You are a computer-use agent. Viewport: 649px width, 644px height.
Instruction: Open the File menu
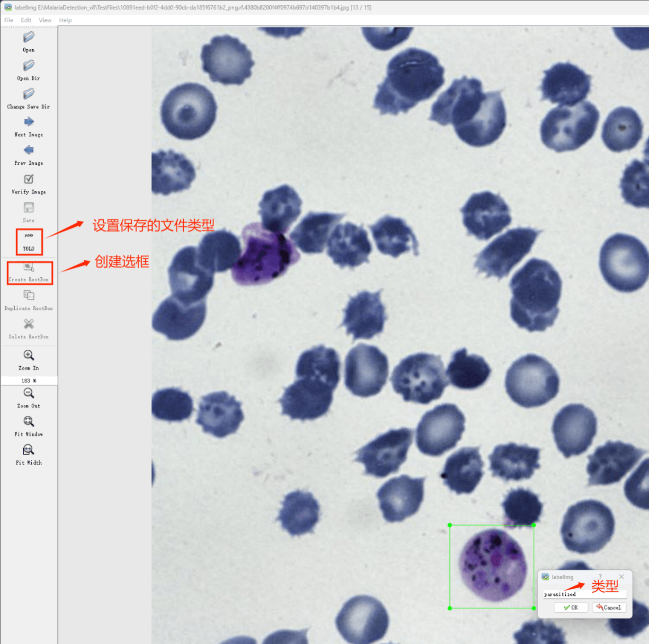[x=9, y=20]
